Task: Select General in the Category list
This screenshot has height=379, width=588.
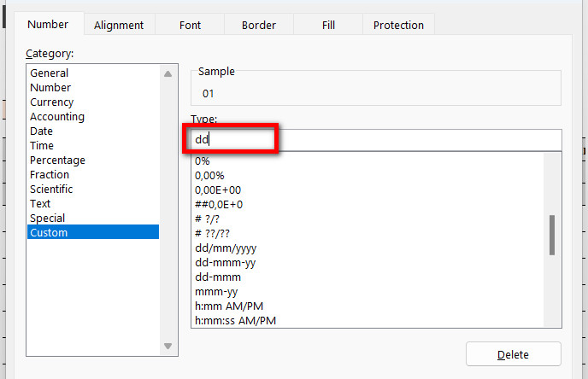Action: coord(50,73)
